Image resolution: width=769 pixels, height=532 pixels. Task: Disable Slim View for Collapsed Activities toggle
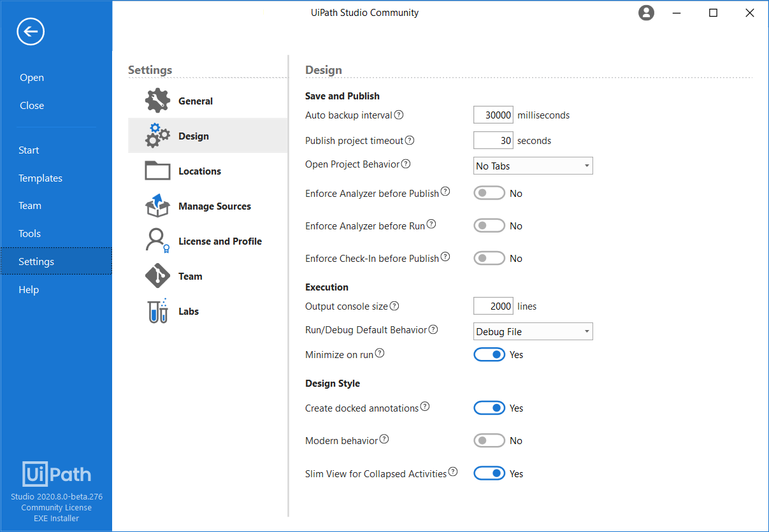489,473
